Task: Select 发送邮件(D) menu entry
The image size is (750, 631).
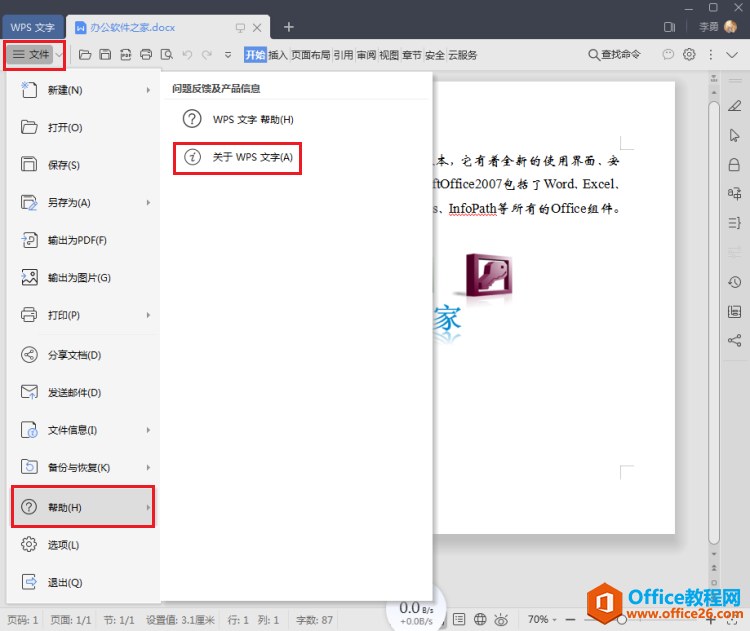Action: (83, 392)
